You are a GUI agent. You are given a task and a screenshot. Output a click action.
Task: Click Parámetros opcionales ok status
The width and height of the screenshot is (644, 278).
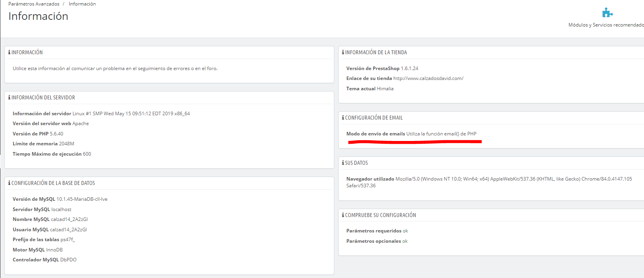(x=377, y=241)
